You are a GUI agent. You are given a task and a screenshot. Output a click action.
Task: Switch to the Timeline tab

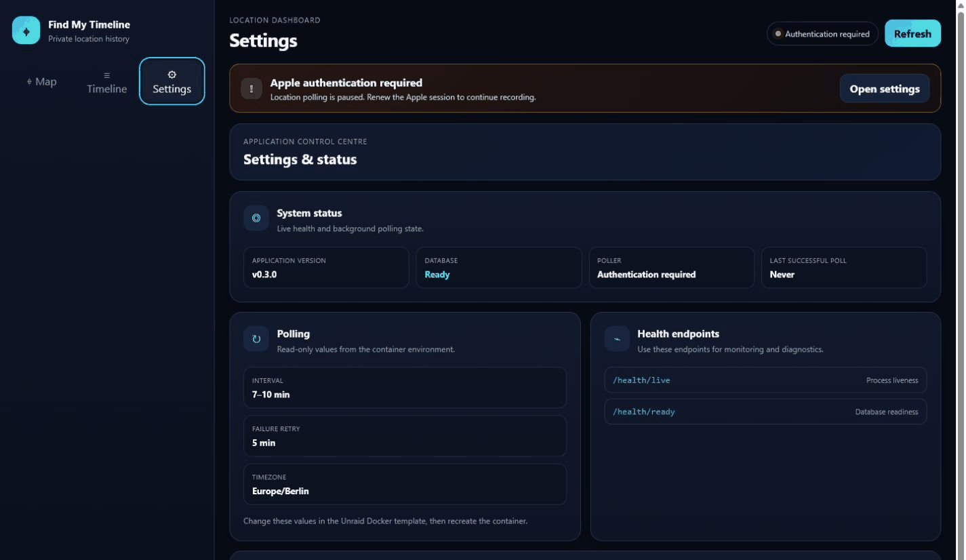[106, 81]
